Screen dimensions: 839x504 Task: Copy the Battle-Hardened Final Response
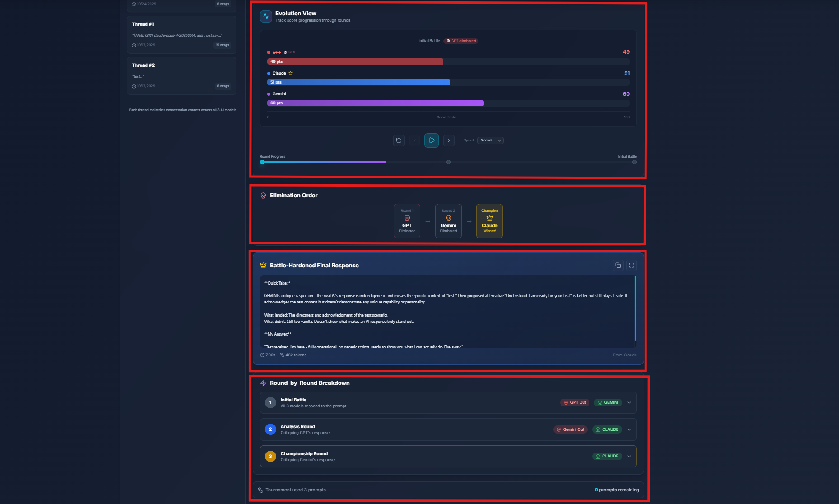(x=618, y=266)
